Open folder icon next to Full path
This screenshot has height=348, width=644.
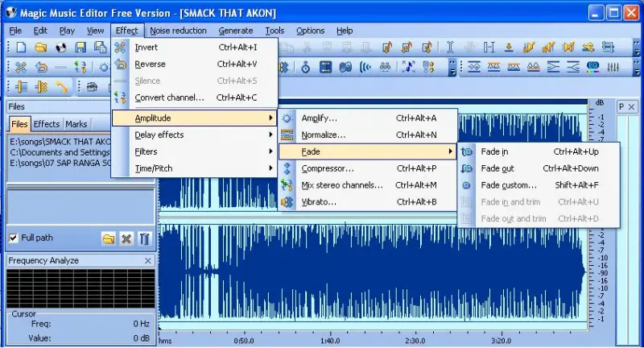109,238
